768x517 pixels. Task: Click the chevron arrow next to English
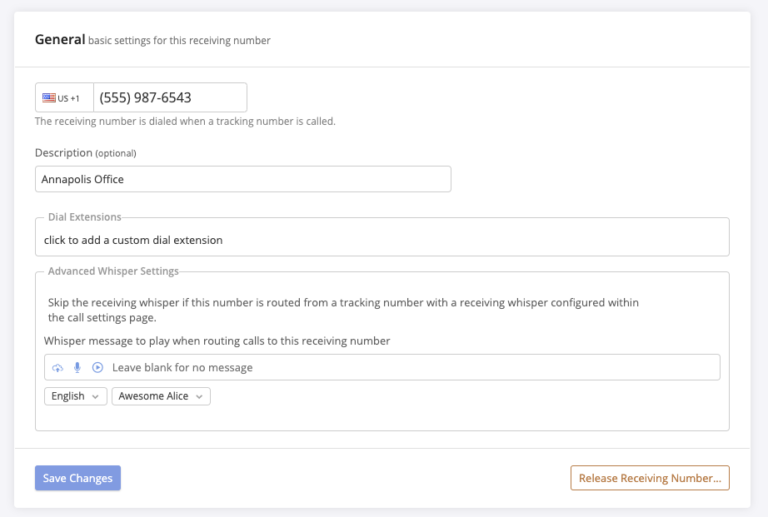point(96,397)
